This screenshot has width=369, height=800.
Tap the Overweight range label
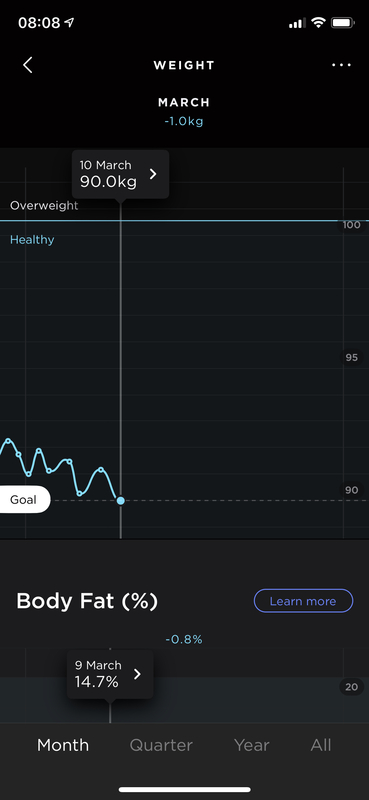coord(44,206)
